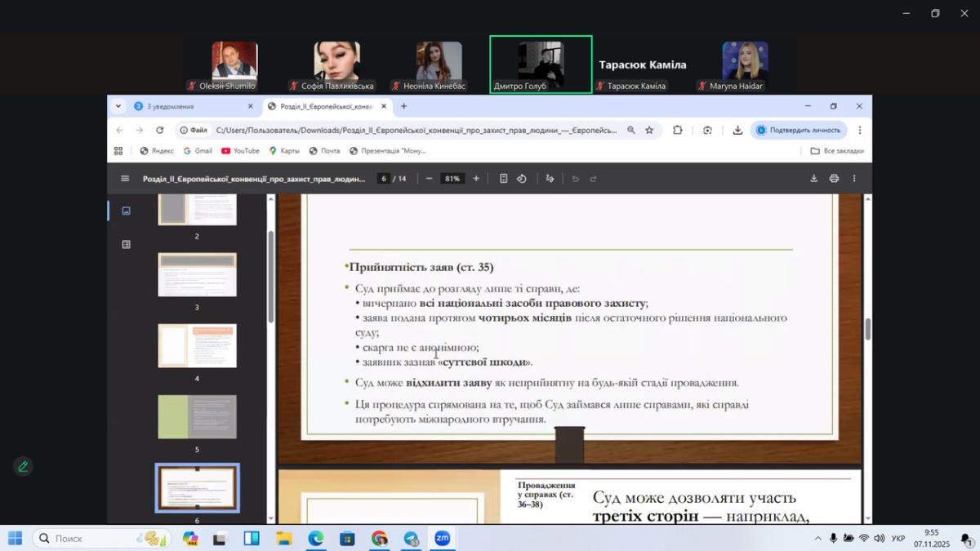Expand the Chrome tab search dropdown
Image resolution: width=980 pixels, height=551 pixels.
point(118,106)
